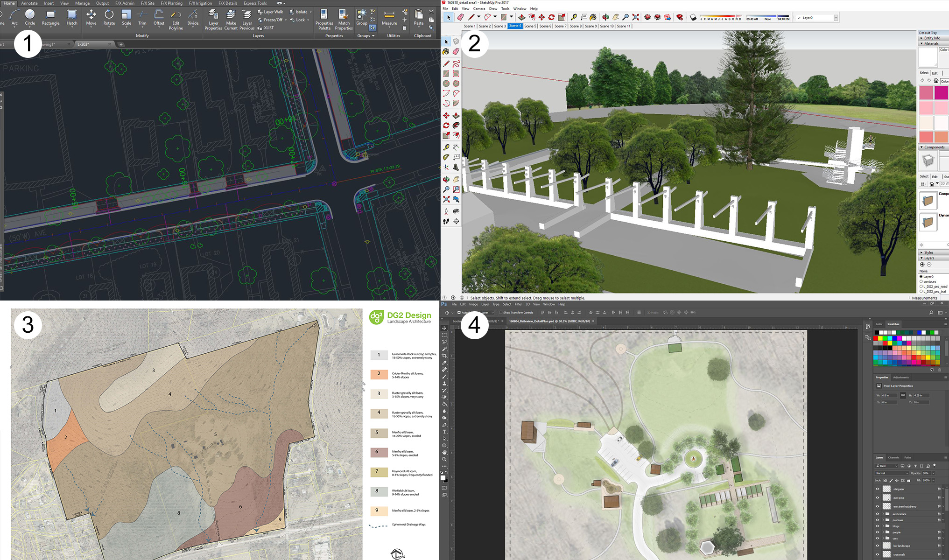The width and height of the screenshot is (949, 560).
Task: Choose the Hand tool in Photoshop toolbox
Action: tap(444, 452)
